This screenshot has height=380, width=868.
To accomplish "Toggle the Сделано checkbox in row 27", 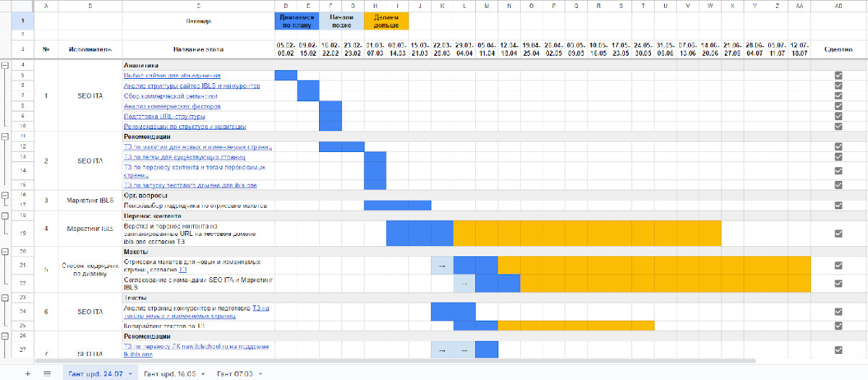I will coord(838,350).
